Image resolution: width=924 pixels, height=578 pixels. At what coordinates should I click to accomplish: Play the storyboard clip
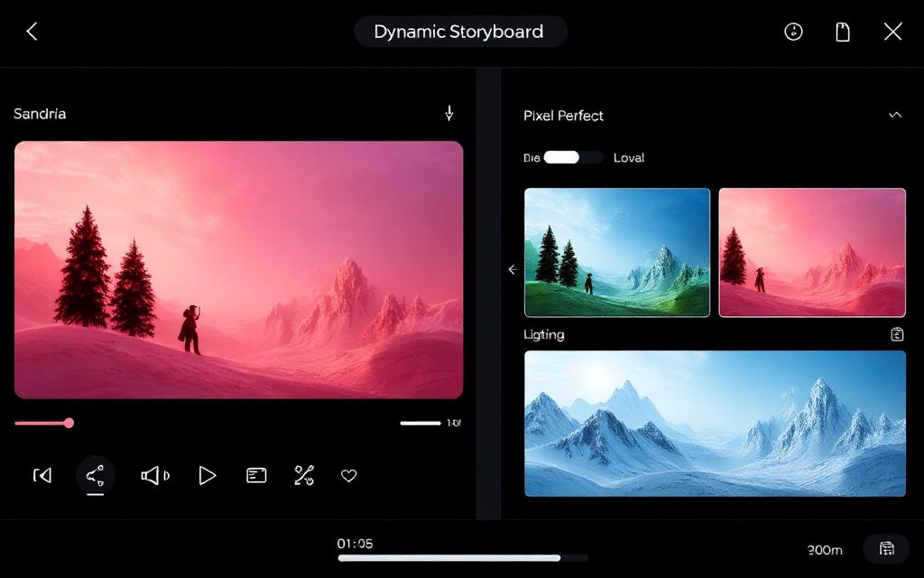point(207,475)
